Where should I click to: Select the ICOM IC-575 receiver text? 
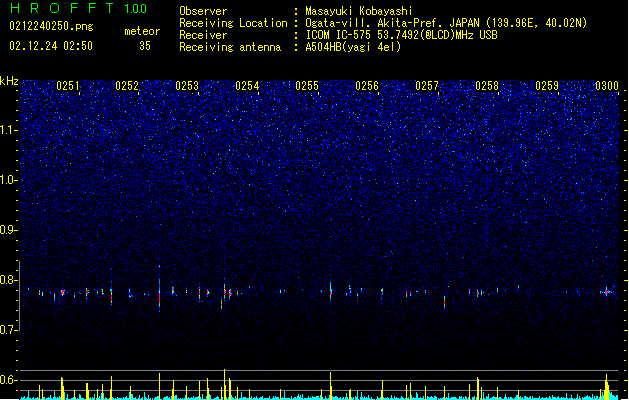click(x=402, y=35)
